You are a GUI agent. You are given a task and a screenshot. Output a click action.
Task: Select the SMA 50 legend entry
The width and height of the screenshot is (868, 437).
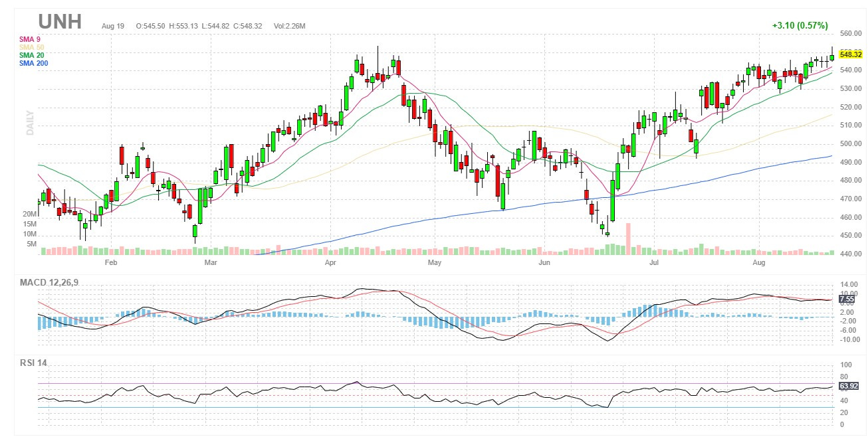pyautogui.click(x=32, y=47)
